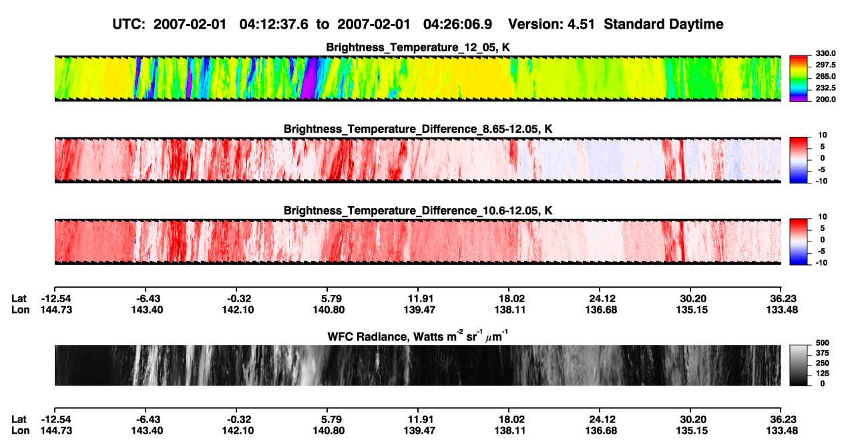This screenshot has width=868, height=445.
Task: Click the 8.65-12.05 difference image strip
Action: [417, 159]
